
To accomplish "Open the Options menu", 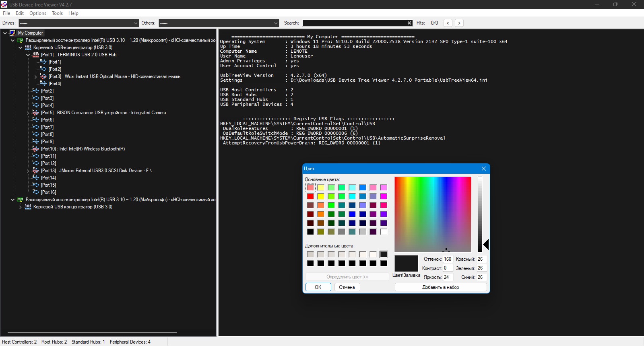I will tap(38, 13).
